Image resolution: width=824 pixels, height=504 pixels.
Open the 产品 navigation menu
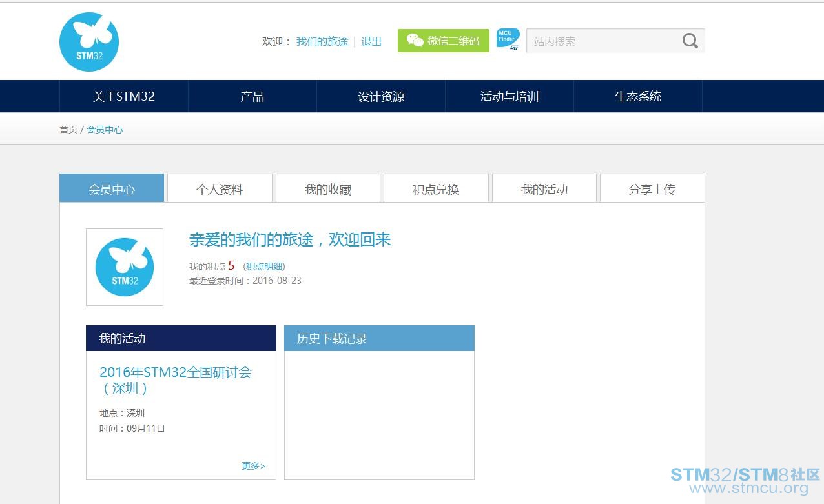coord(252,96)
